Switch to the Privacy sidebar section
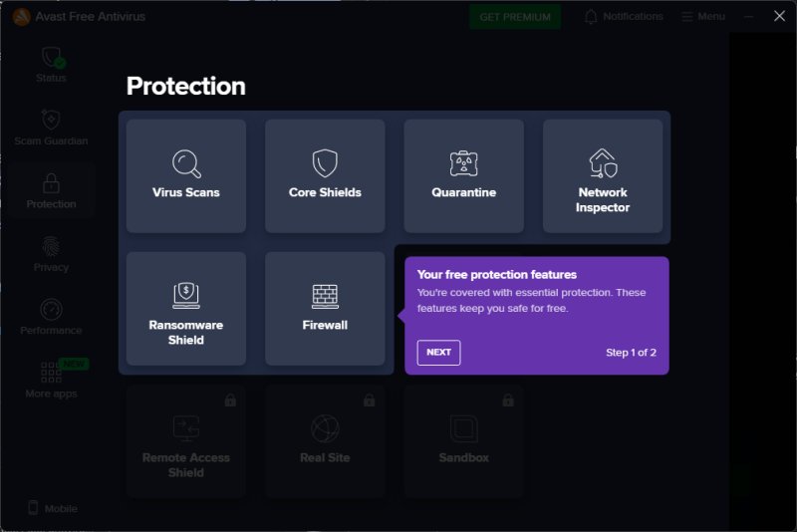The height and width of the screenshot is (532, 797). pos(51,254)
